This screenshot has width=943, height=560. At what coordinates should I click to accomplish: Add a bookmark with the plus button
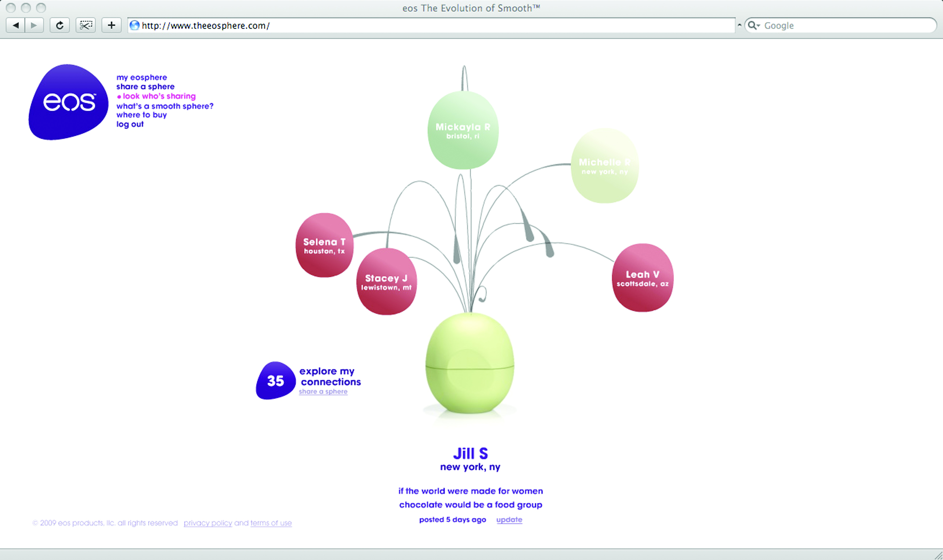point(111,25)
